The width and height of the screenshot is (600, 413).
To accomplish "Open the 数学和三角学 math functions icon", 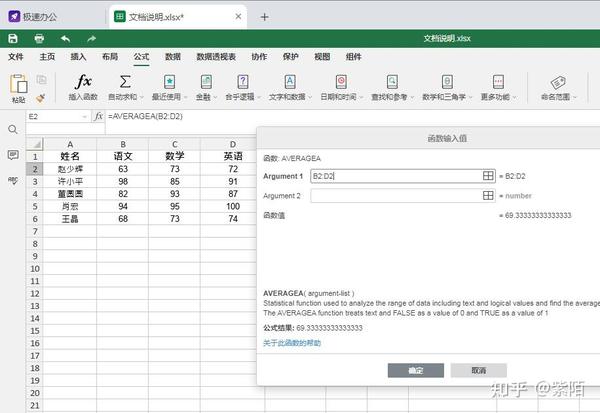I will [x=447, y=82].
